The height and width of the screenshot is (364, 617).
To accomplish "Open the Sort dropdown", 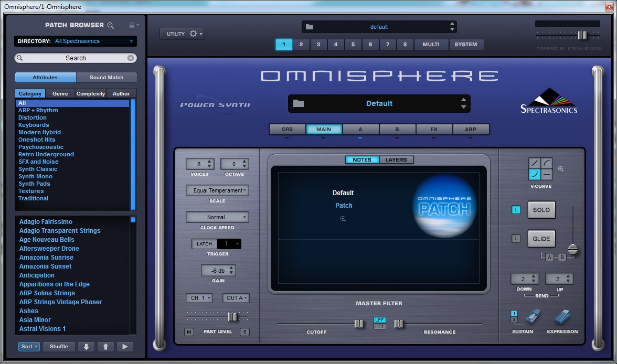I will (29, 347).
